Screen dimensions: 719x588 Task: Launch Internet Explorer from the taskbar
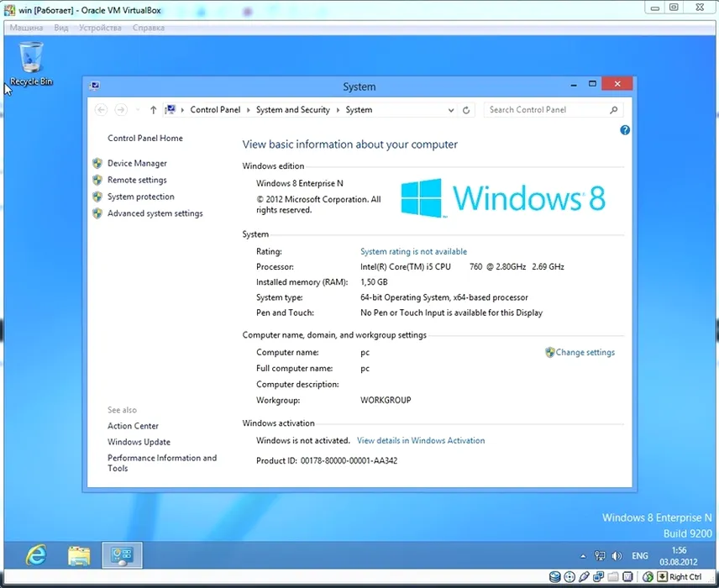[36, 555]
